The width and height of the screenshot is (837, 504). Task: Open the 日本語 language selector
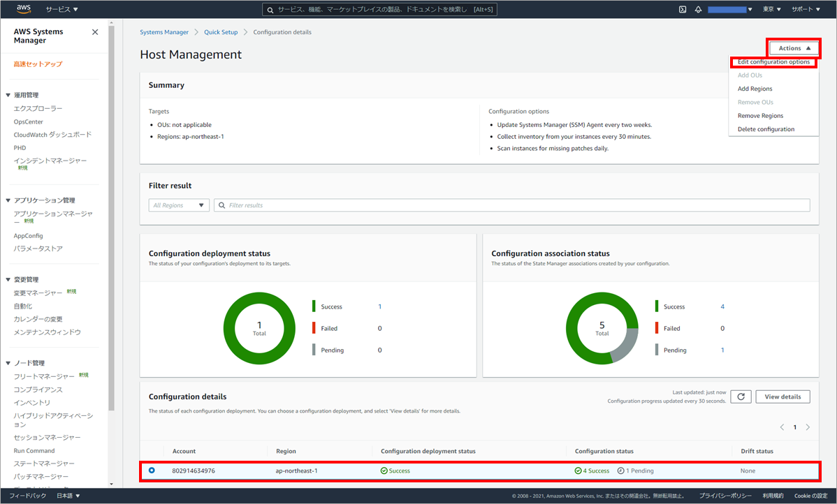[x=68, y=496]
